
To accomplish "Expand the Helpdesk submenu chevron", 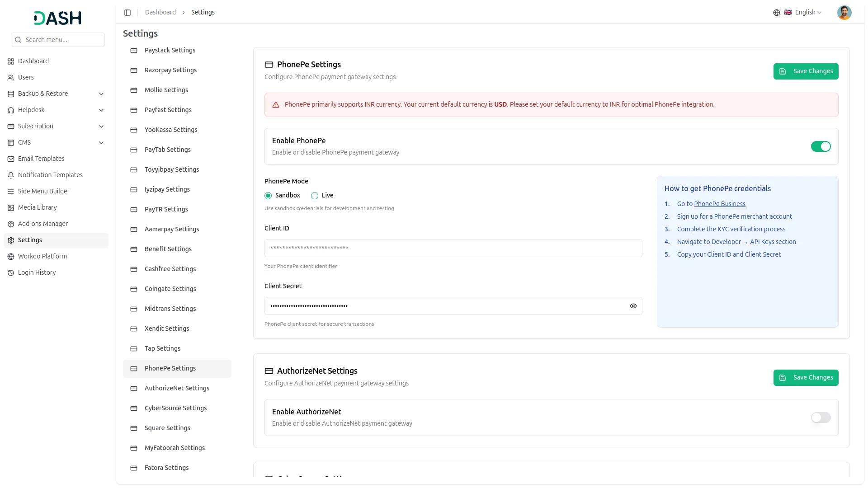I will (x=101, y=110).
